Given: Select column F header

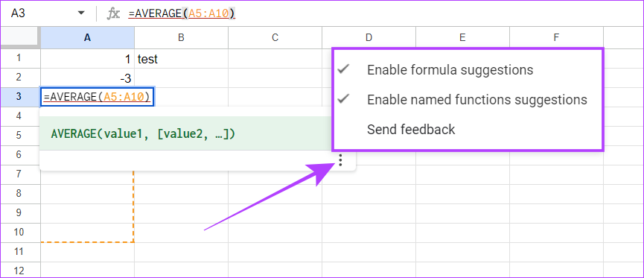Looking at the screenshot, I should [x=556, y=38].
